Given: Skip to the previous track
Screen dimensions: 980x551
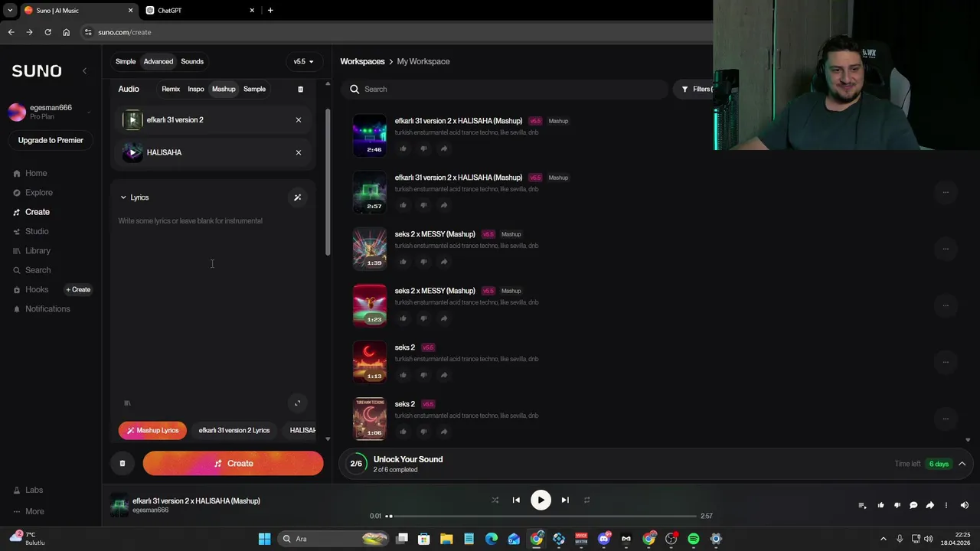Looking at the screenshot, I should (x=516, y=500).
